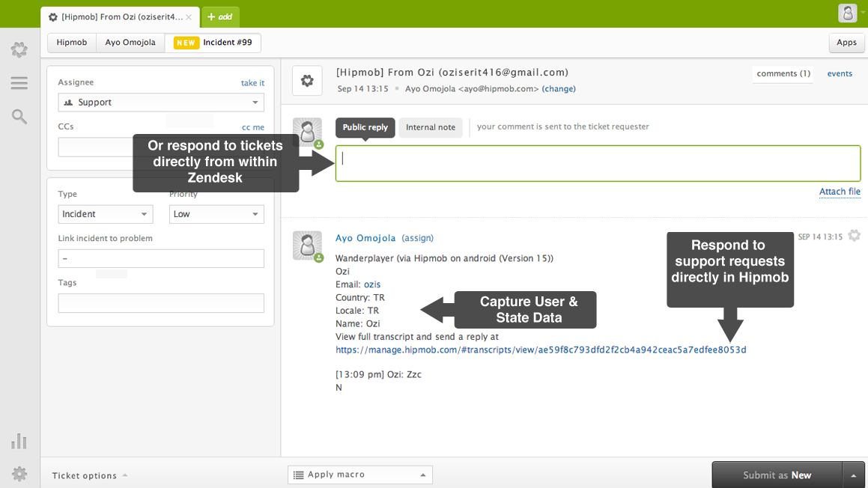Expand the submit status arrow menu
Image resolution: width=868 pixels, height=488 pixels.
click(854, 475)
